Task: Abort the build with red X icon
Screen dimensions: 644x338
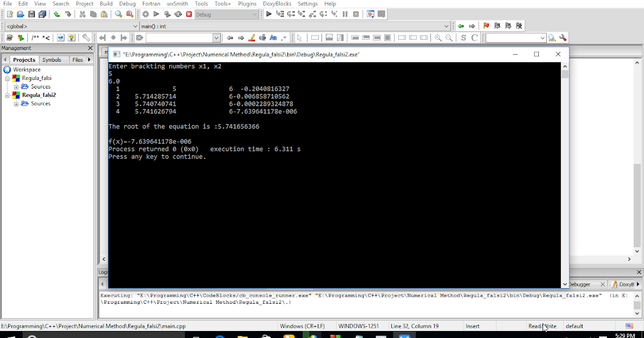Action: tap(189, 14)
